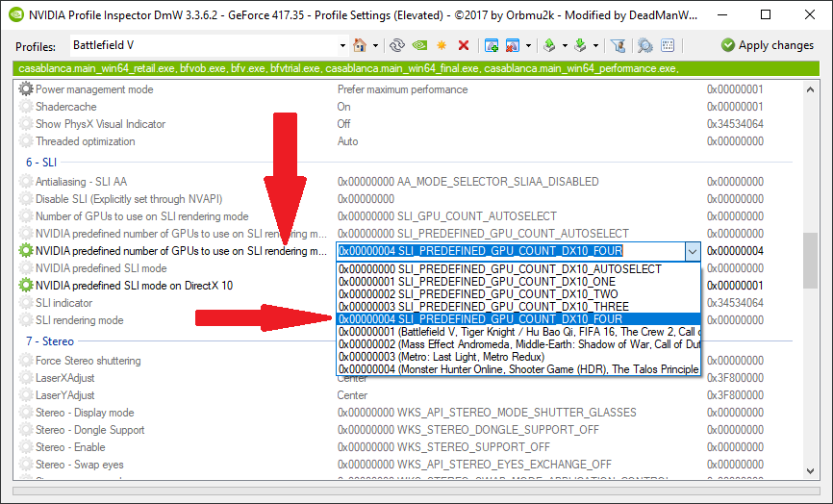This screenshot has width=833, height=504.
Task: Choose 0x00000002 Mass Effect Andromeda option
Action: tap(519, 344)
